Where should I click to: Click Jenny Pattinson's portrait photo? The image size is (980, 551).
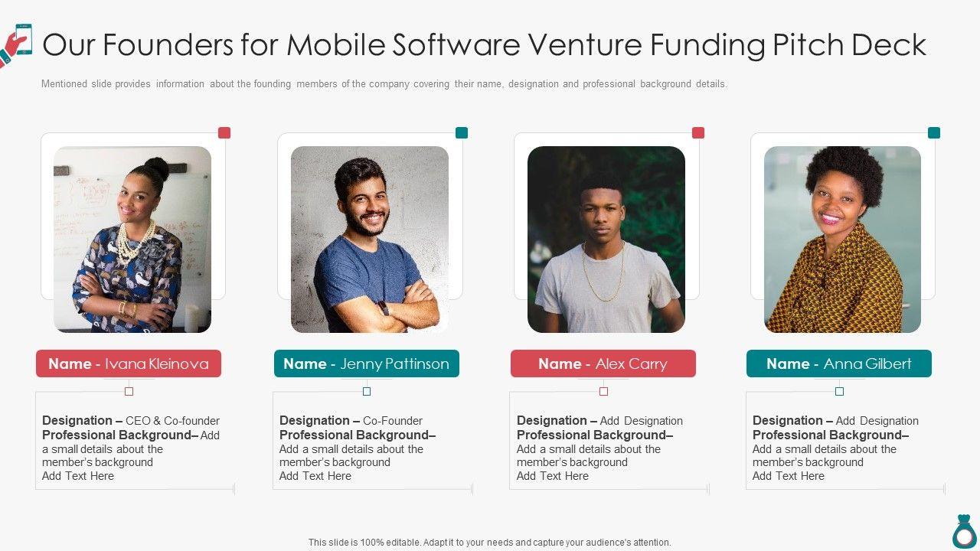pos(370,239)
